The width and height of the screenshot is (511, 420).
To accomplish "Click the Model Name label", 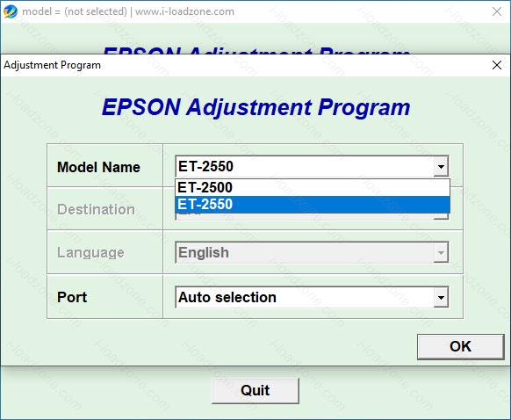I will click(98, 167).
